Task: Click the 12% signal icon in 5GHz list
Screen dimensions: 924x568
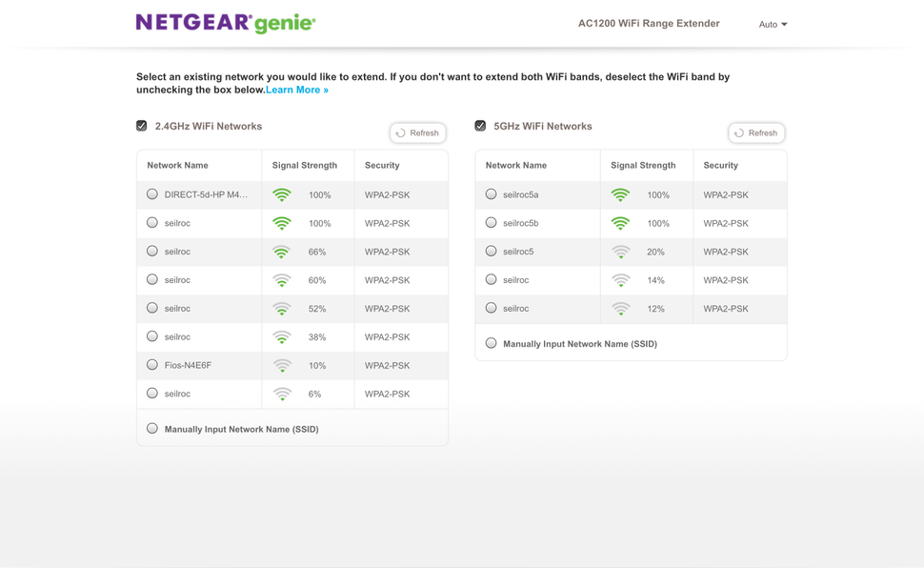Action: pos(620,308)
